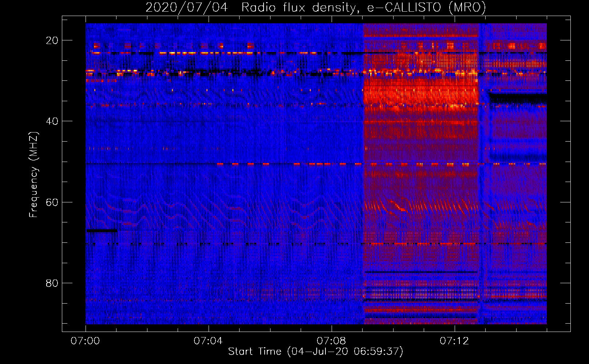Screen dimensions: 589x364
Task: Click the 07:12 time tick label
Action: [454, 341]
